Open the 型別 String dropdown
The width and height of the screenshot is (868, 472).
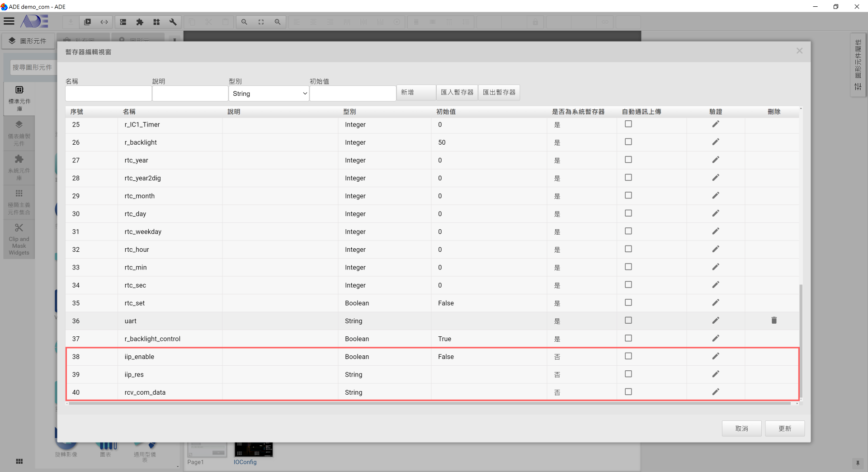[269, 94]
